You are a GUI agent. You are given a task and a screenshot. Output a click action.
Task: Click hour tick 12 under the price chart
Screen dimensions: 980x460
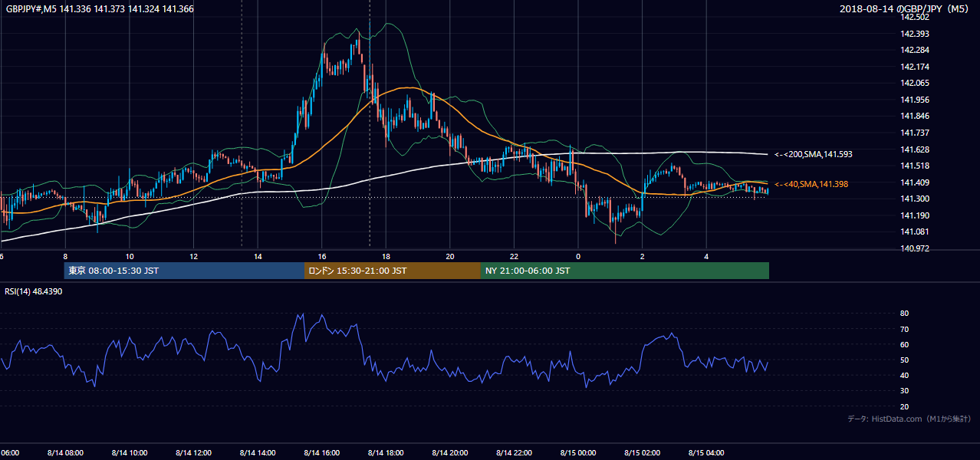194,256
